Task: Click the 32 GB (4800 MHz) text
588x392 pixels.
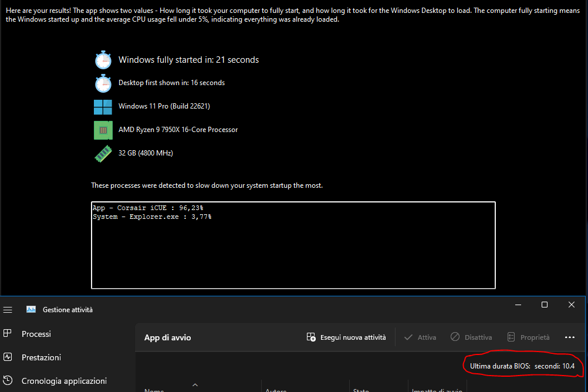Action: click(146, 153)
